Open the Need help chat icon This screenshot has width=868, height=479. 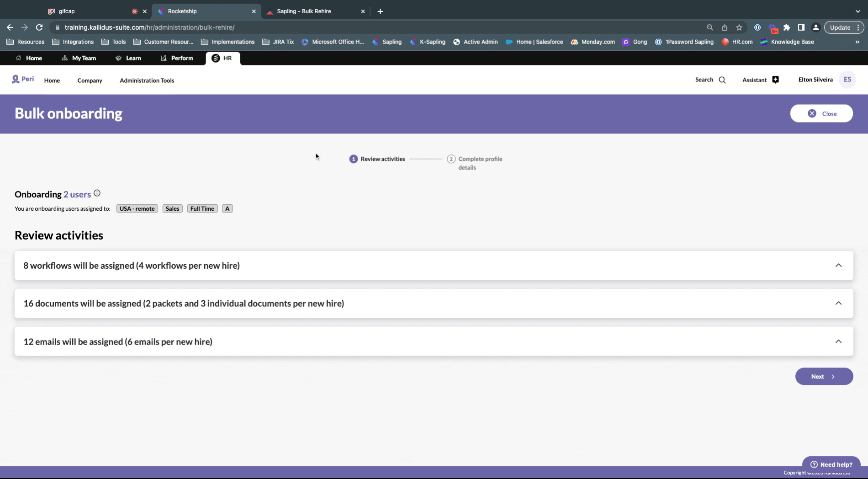coord(814,464)
